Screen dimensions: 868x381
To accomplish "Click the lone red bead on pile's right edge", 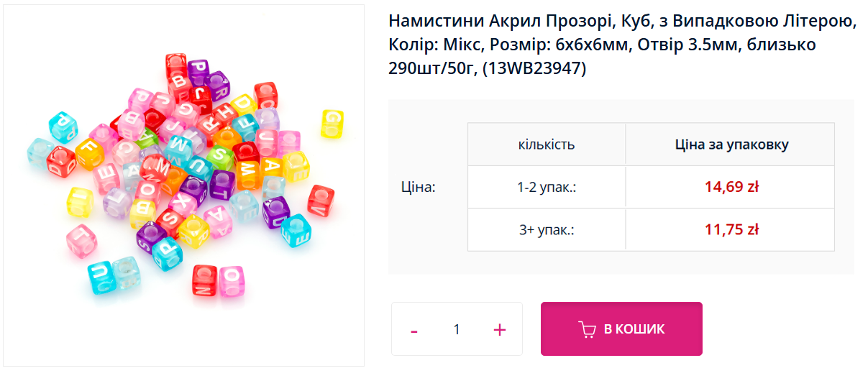I will point(321,200).
